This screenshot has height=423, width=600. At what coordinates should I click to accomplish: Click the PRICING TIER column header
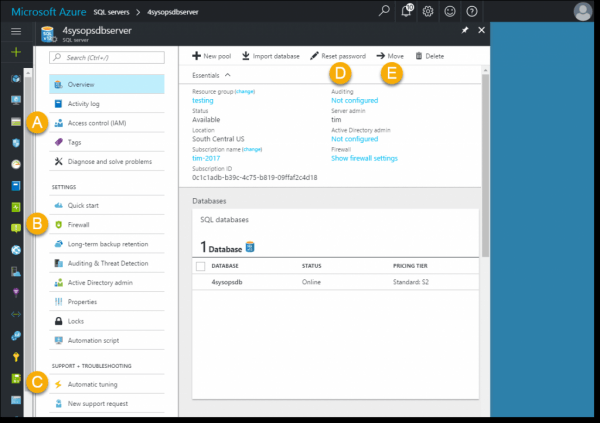click(410, 266)
